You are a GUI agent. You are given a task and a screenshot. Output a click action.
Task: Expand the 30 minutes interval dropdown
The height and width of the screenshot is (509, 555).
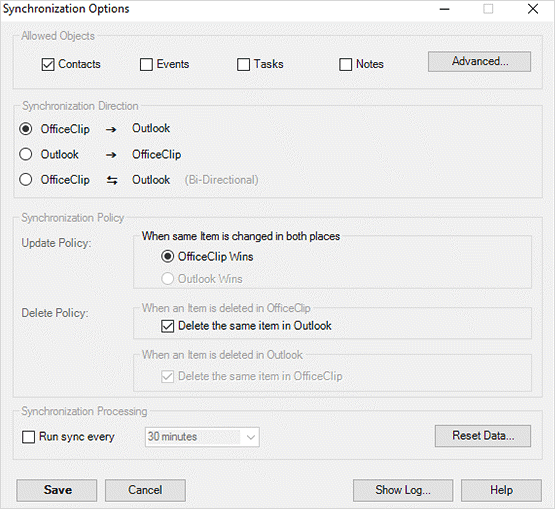[x=202, y=437]
